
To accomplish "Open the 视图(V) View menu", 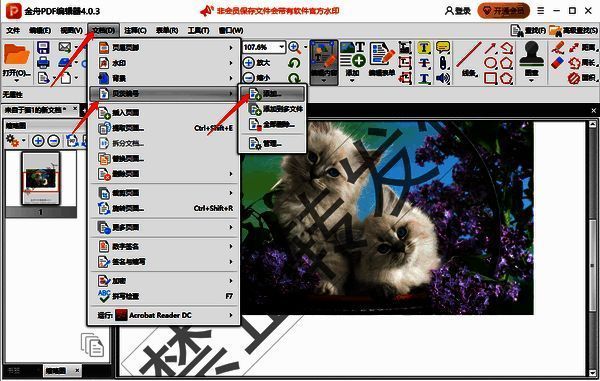I will 72,30.
